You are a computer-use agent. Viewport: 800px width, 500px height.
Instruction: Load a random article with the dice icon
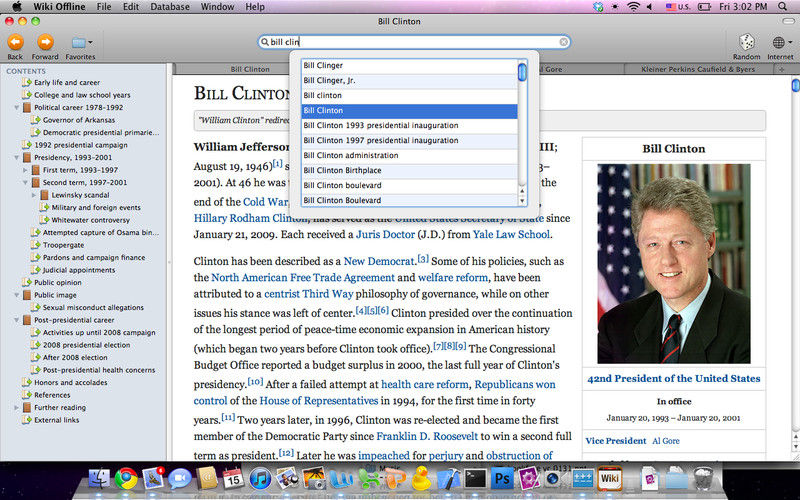(x=746, y=42)
